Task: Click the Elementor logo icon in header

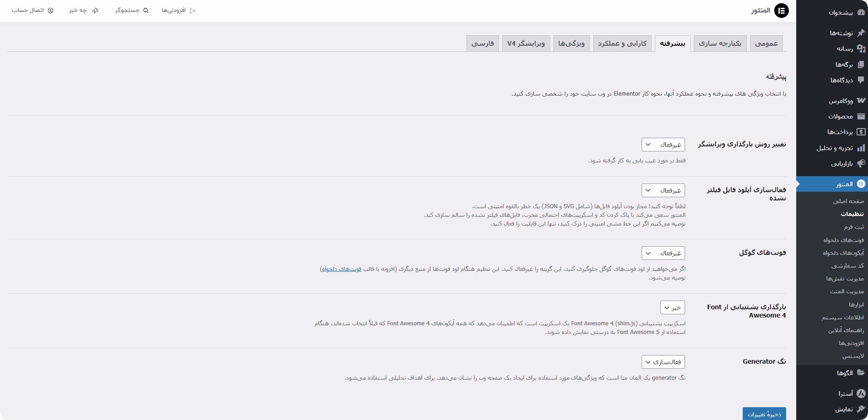Action: [x=782, y=11]
